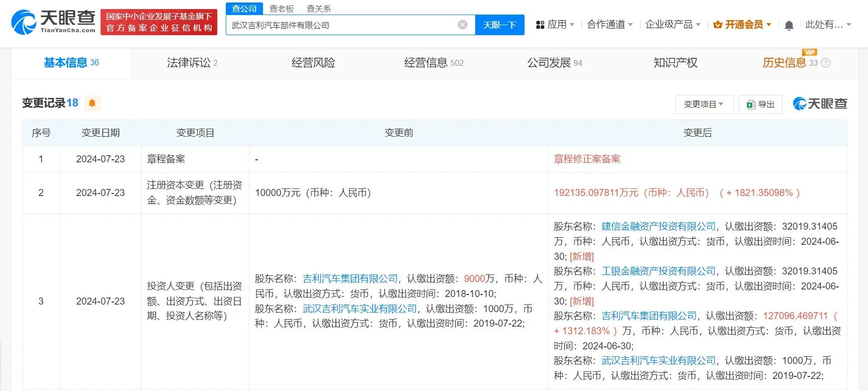Switch to the 经营信息 tab
The width and height of the screenshot is (868, 391).
(x=433, y=63)
